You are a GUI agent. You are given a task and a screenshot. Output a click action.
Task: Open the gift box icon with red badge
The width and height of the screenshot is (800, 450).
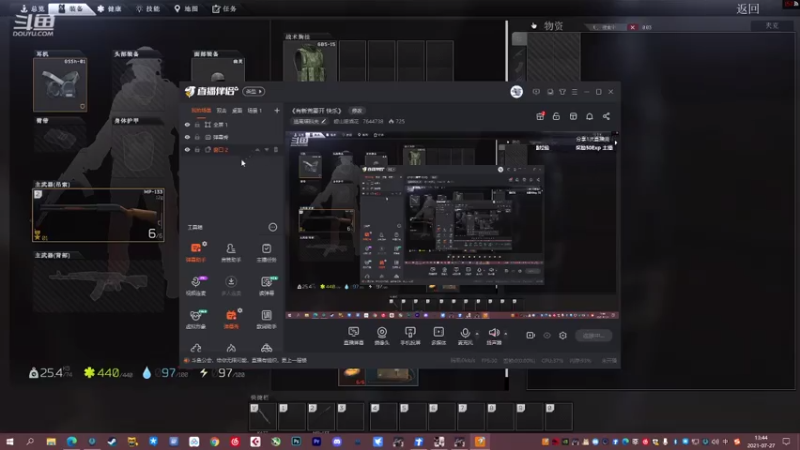point(540,116)
